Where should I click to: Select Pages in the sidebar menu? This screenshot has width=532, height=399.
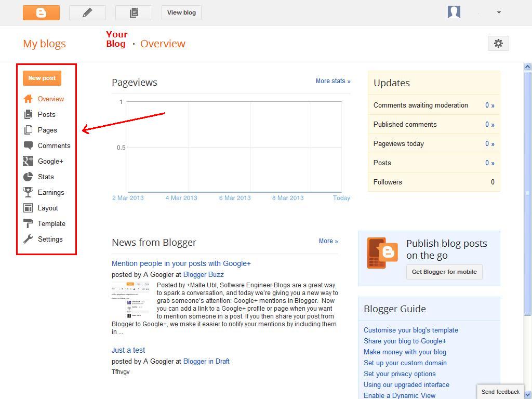point(47,130)
